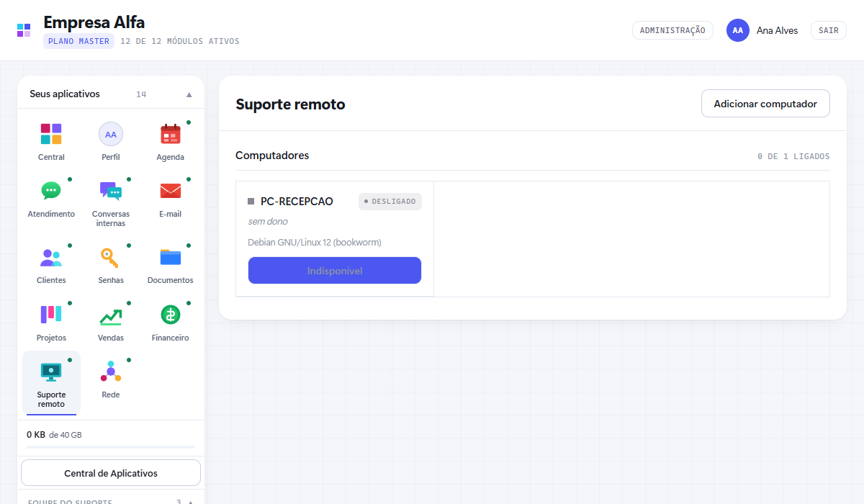Click the Empresa Alfa company title
This screenshot has height=504, width=864.
(94, 22)
